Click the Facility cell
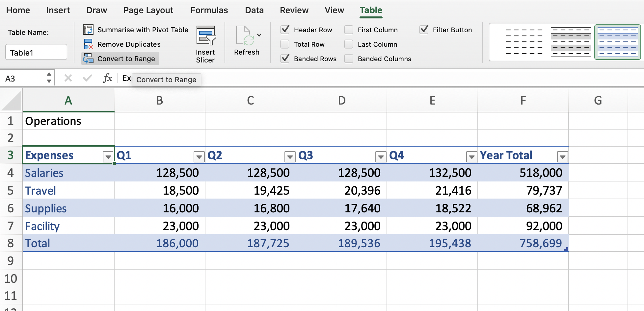This screenshot has width=644, height=311. pyautogui.click(x=68, y=226)
